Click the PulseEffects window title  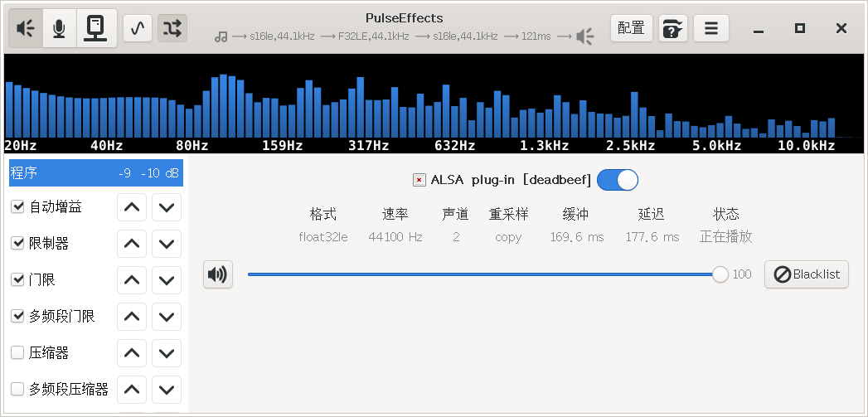[404, 18]
